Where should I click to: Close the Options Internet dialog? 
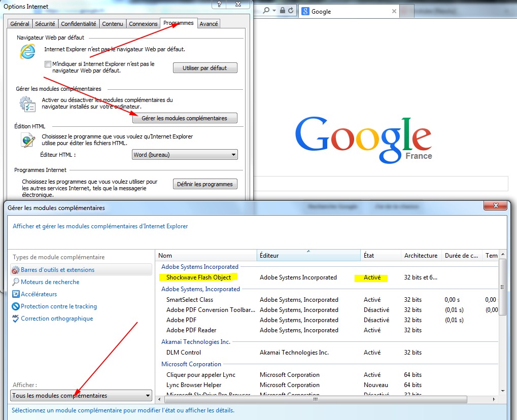[238, 4]
